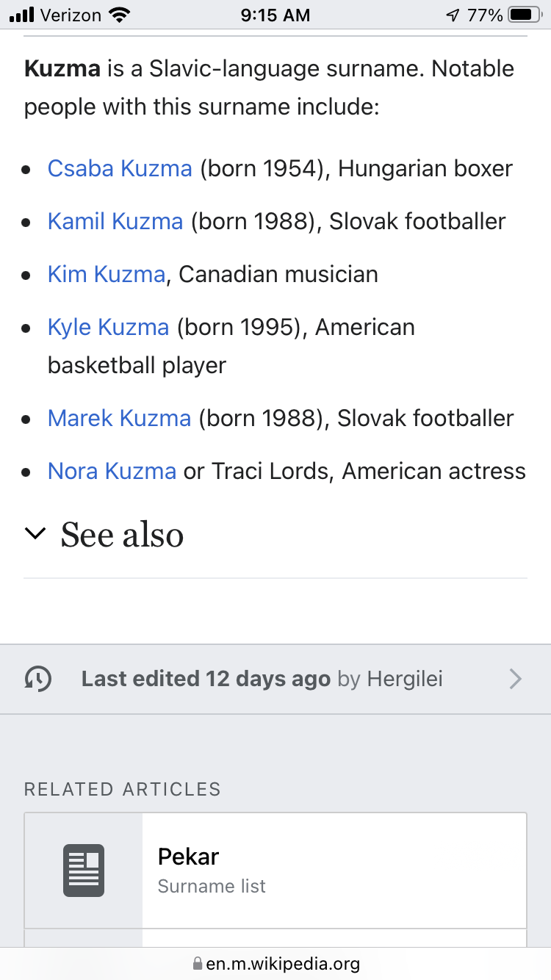Open the Kyle Kuzma link
The height and width of the screenshot is (980, 551).
click(x=109, y=327)
